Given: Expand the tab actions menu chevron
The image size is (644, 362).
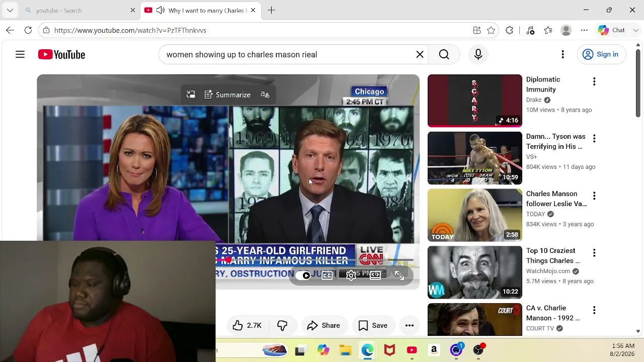Looking at the screenshot, I should [10, 10].
